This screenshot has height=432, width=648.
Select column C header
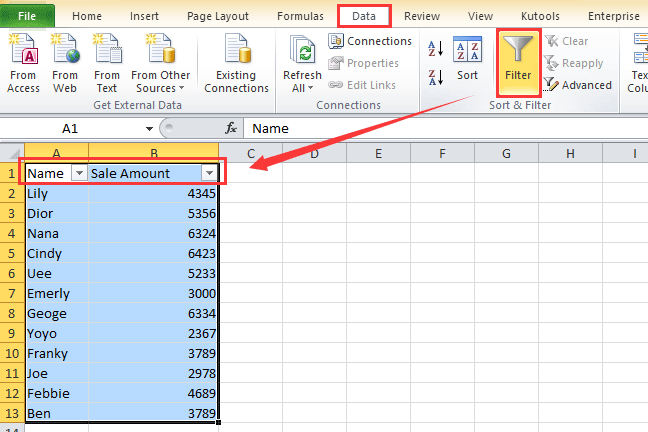pyautogui.click(x=250, y=153)
